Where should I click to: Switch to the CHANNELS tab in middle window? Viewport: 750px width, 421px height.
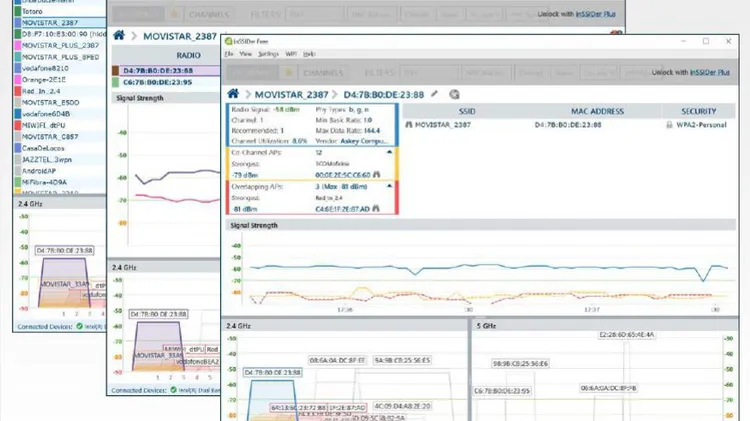point(209,14)
